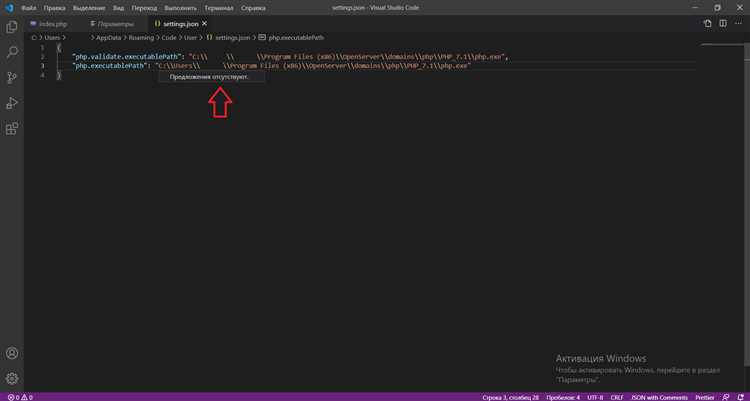The image size is (750, 401).
Task: Split the editor to the right
Action: coord(723,23)
